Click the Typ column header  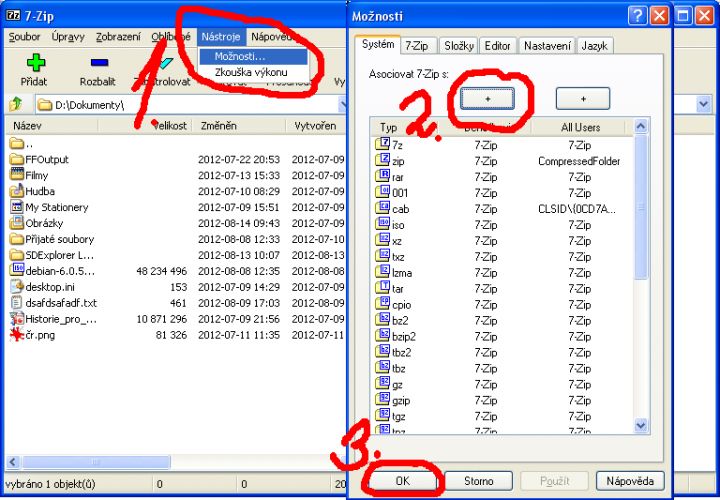[405, 127]
